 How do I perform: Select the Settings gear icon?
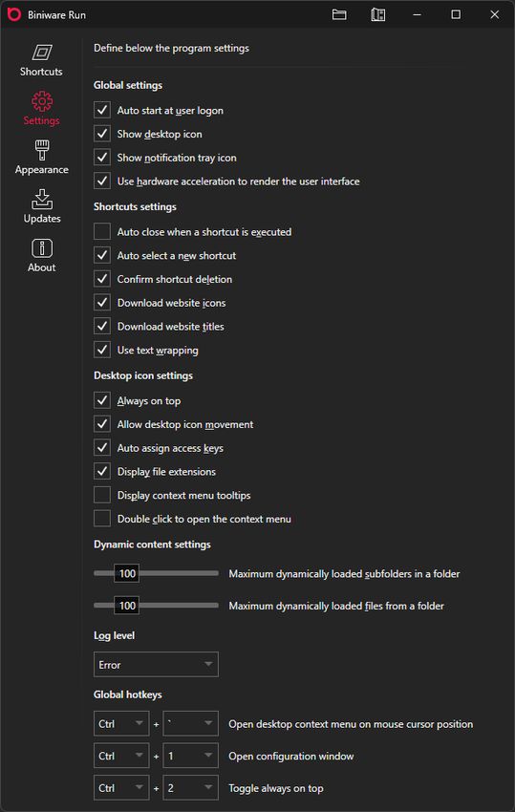coord(42,101)
